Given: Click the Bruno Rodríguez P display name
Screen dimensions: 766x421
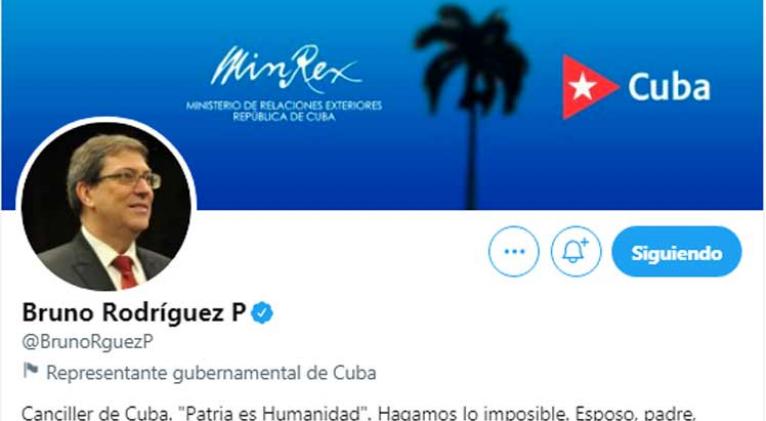Looking at the screenshot, I should tap(134, 313).
